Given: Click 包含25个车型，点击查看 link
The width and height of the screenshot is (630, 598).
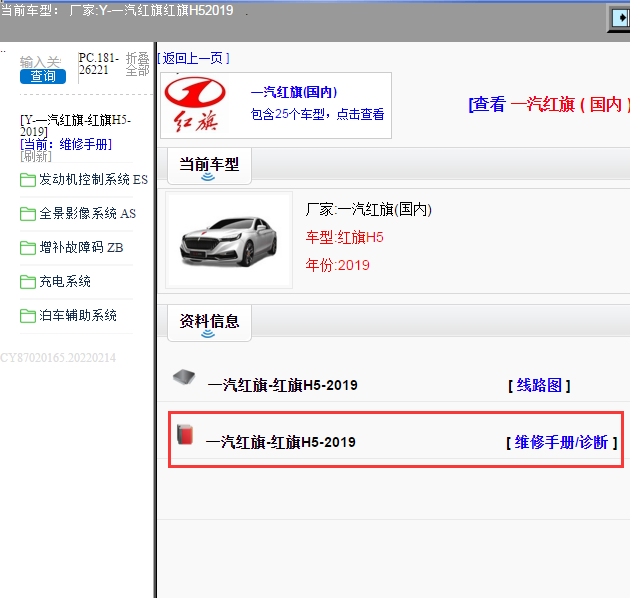Looking at the screenshot, I should pos(317,114).
